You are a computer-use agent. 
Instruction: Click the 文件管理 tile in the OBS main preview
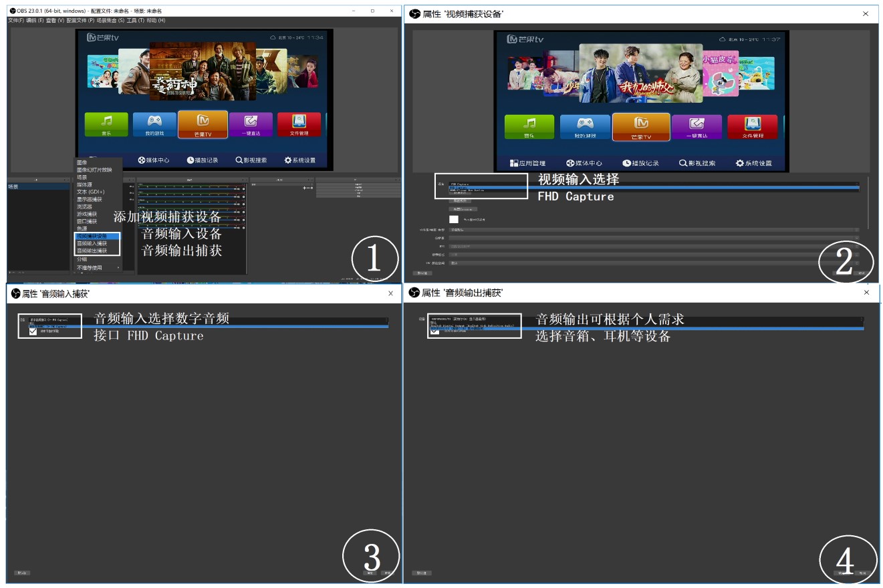pyautogui.click(x=299, y=124)
